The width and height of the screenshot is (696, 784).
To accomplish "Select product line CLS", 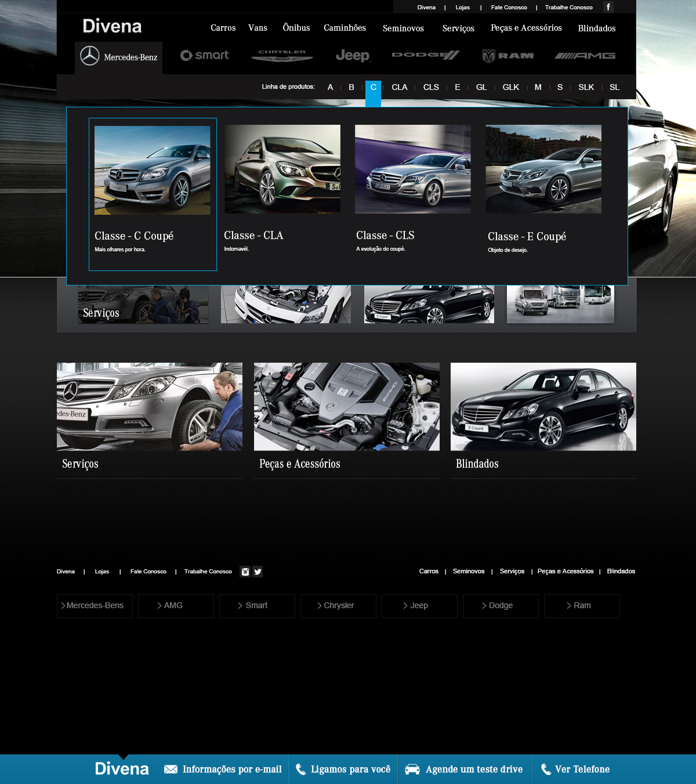I will click(431, 87).
